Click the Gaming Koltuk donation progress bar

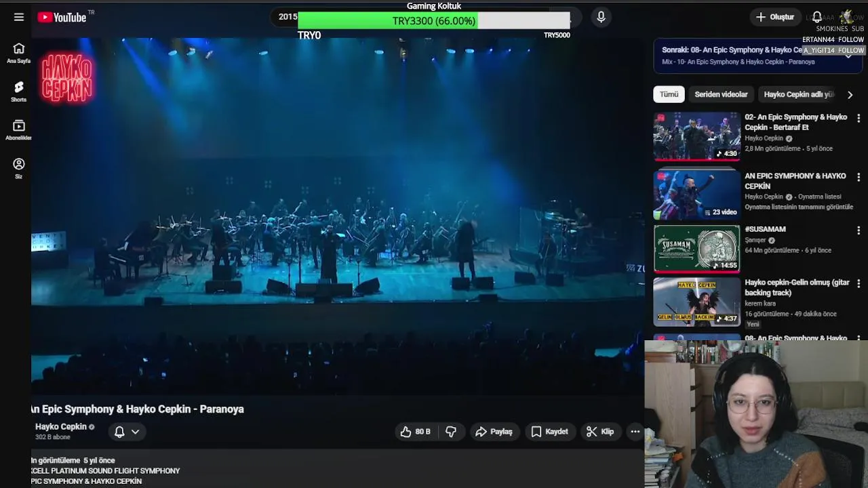click(434, 21)
